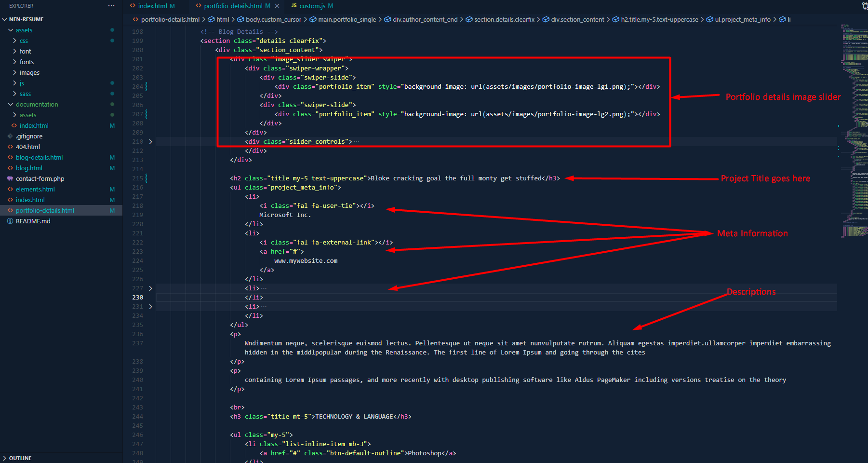Click the 404.html file icon in Explorer
This screenshot has height=463, width=868.
click(x=10, y=147)
